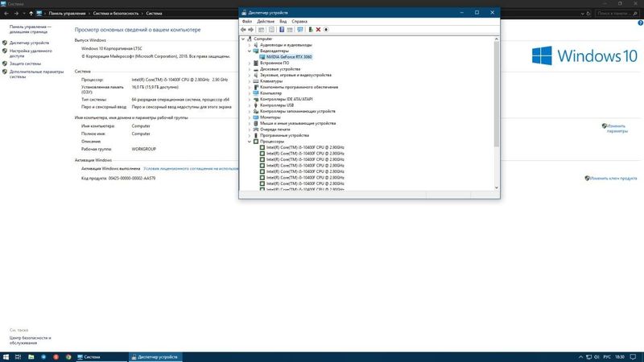The height and width of the screenshot is (362, 644).
Task: Click the scan for hardware changes monitor icon
Action: pos(300,30)
